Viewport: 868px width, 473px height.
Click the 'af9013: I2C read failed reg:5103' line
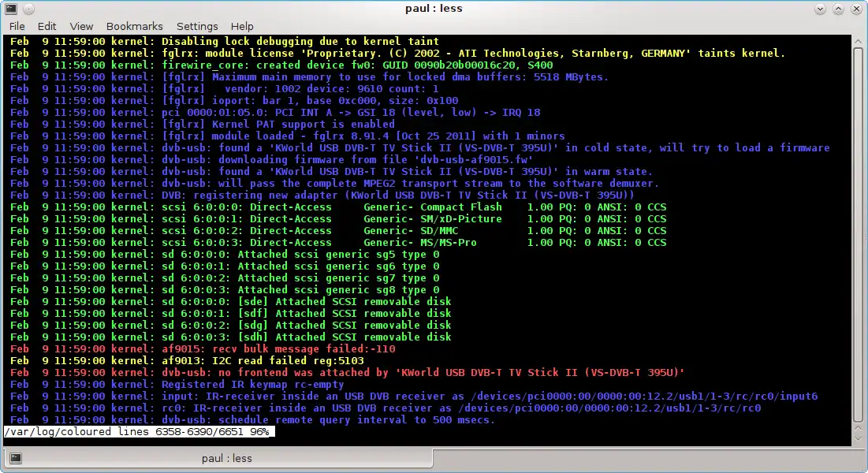click(187, 360)
